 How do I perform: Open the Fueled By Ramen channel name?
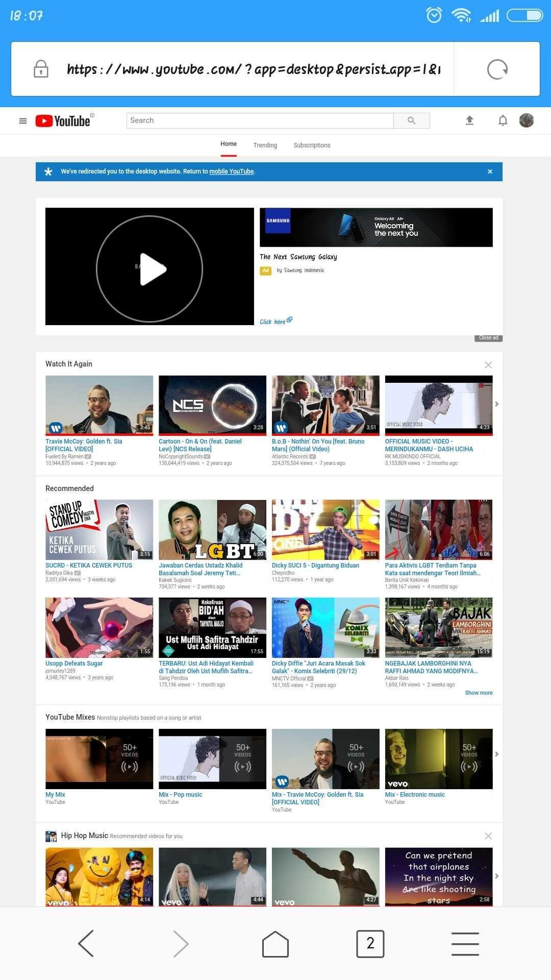point(64,456)
